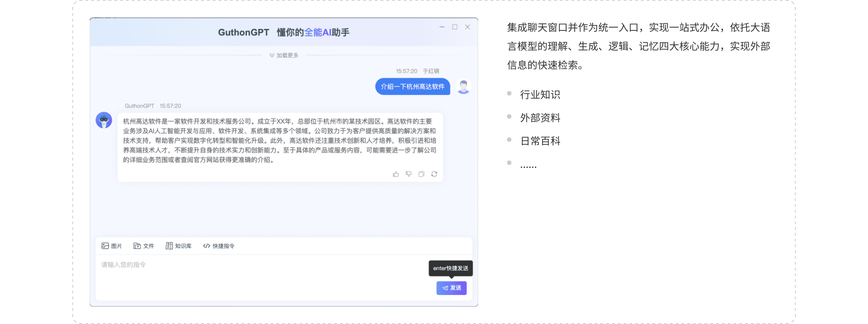This screenshot has width=868, height=324.
Task: Expand earlier messages via 加载更多
Action: tap(284, 55)
